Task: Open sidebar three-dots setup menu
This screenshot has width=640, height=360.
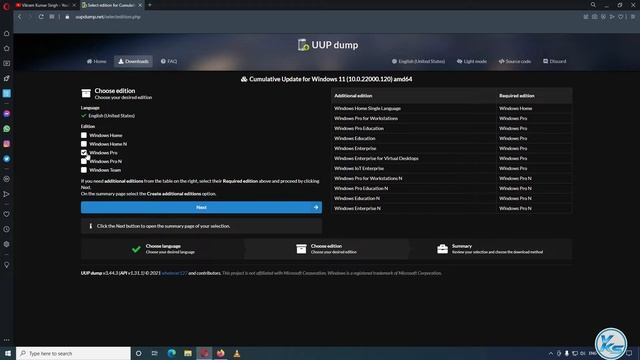Action: pos(7,340)
